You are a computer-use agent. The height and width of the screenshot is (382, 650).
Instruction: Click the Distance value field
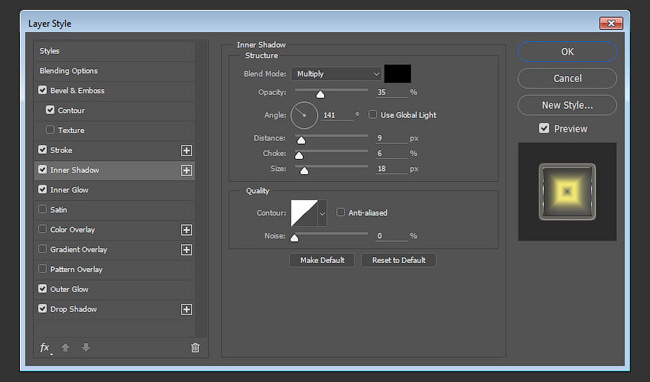pyautogui.click(x=391, y=138)
